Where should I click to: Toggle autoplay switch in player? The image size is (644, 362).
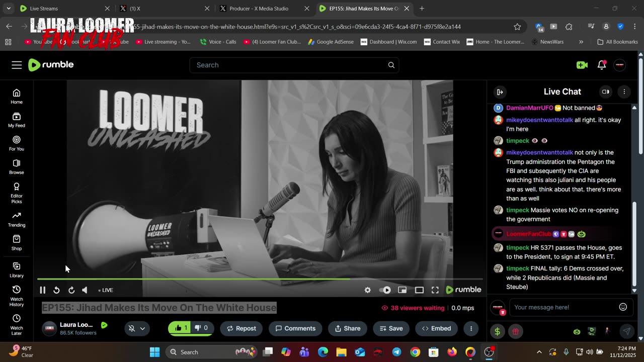click(x=385, y=290)
